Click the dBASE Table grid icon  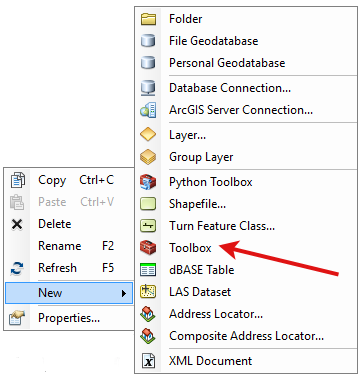point(148,270)
